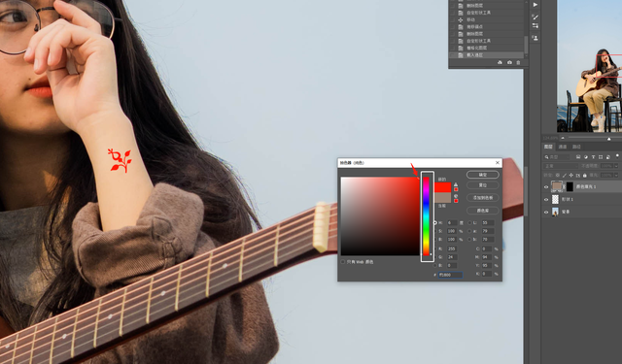Select the L lightness radio button
622x364 pixels.
(x=469, y=223)
